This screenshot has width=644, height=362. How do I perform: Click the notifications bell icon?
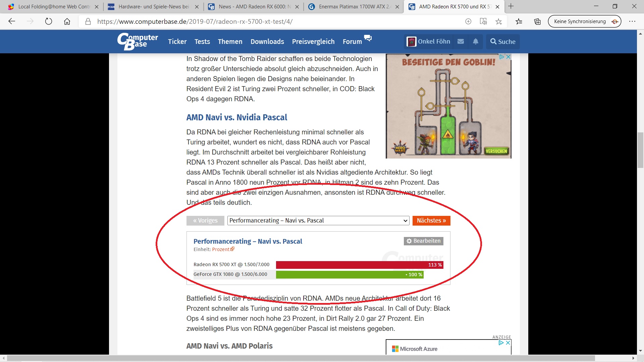475,42
